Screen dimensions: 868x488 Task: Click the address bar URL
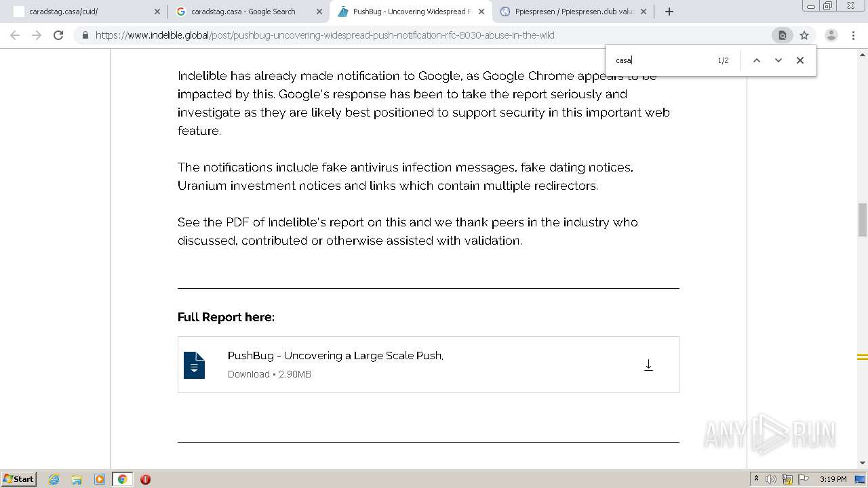(325, 35)
